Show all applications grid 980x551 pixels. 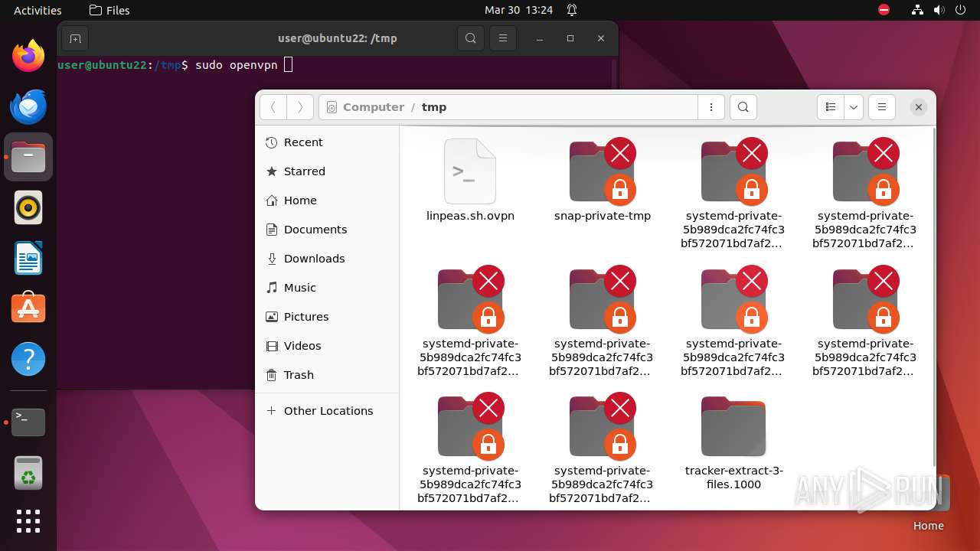pos(28,521)
